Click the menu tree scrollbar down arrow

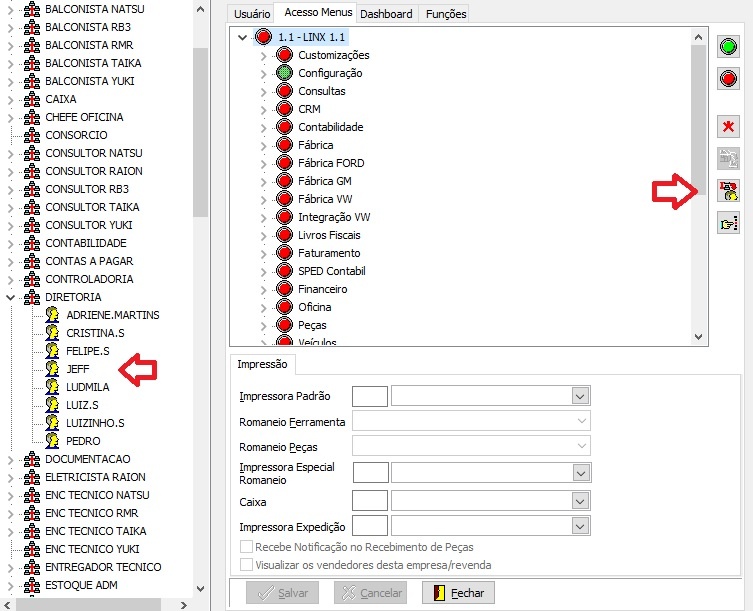(x=698, y=337)
